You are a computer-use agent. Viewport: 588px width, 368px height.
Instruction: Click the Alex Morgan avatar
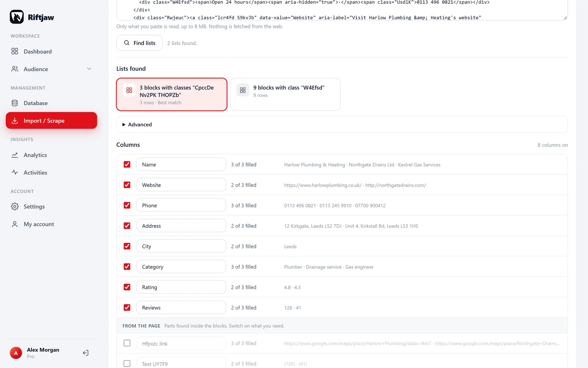pyautogui.click(x=16, y=353)
